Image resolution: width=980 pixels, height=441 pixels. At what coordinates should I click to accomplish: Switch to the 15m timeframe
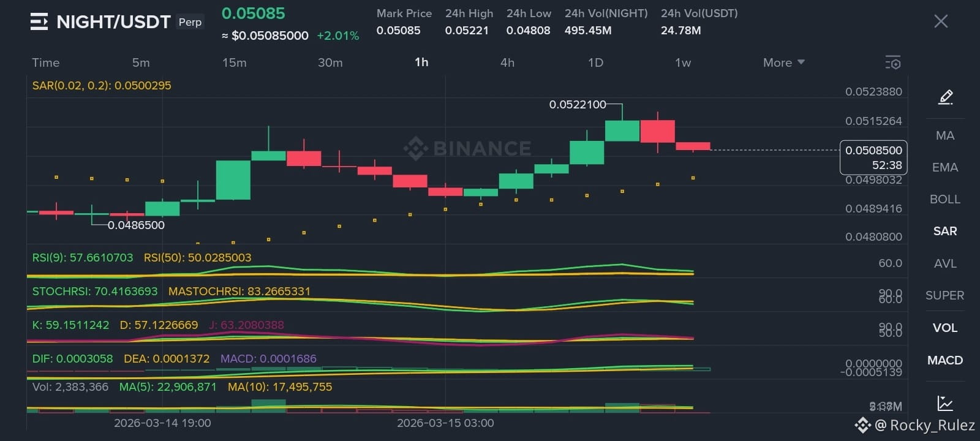coord(234,62)
